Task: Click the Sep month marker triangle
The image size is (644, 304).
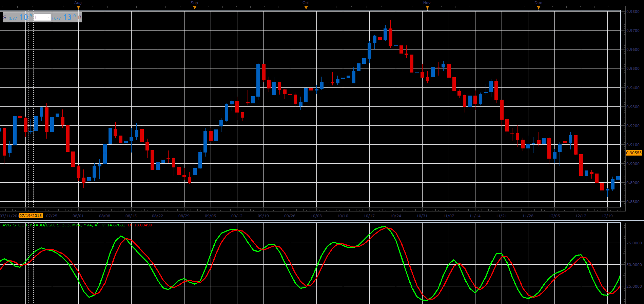Action: pyautogui.click(x=195, y=7)
